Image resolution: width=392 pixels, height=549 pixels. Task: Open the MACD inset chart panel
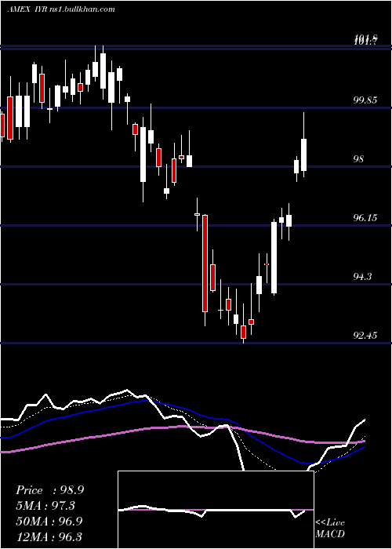coord(216,510)
